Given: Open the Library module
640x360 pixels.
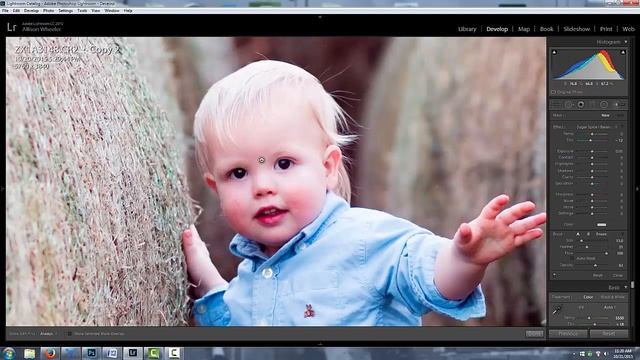Looking at the screenshot, I should [x=467, y=29].
